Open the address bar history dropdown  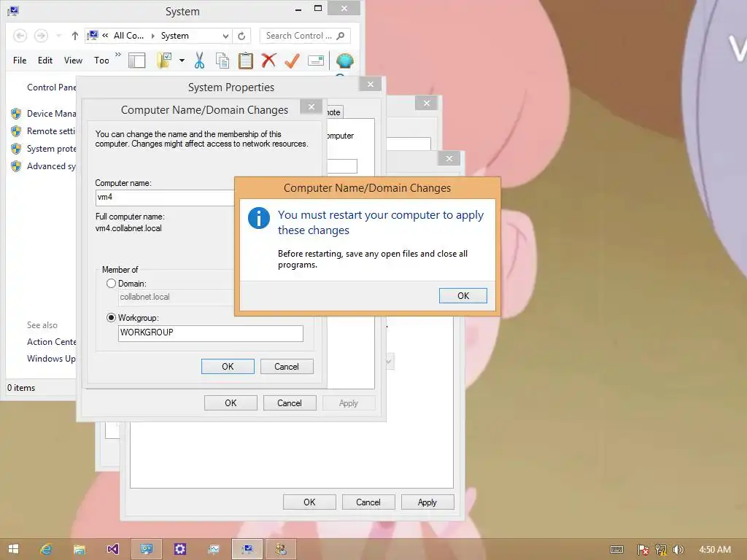click(225, 36)
